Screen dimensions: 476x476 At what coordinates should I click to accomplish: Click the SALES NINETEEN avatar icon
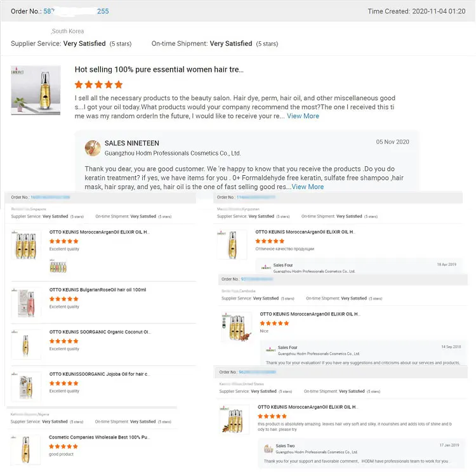point(93,148)
